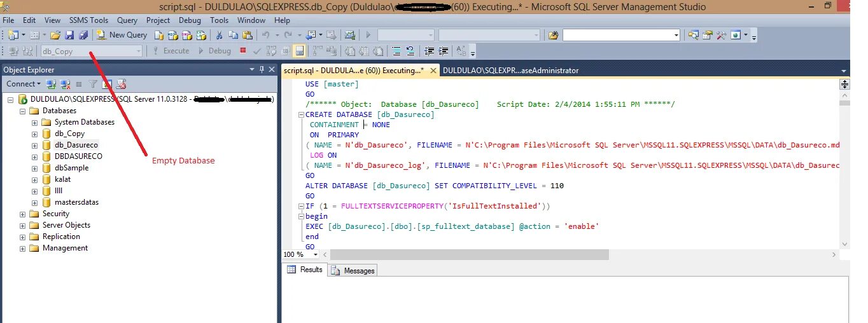Click the Redo arrow icon

pyautogui.click(x=288, y=35)
